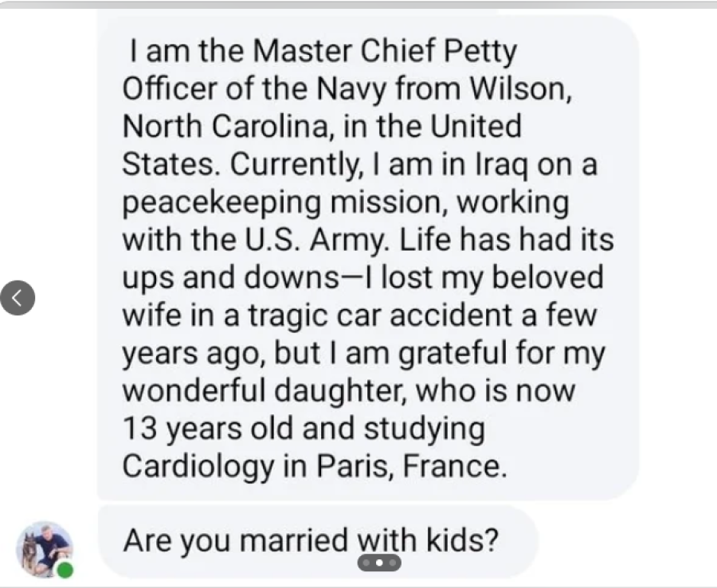Click "wonderful daughter" in the message
The image size is (717, 588).
coord(273,390)
